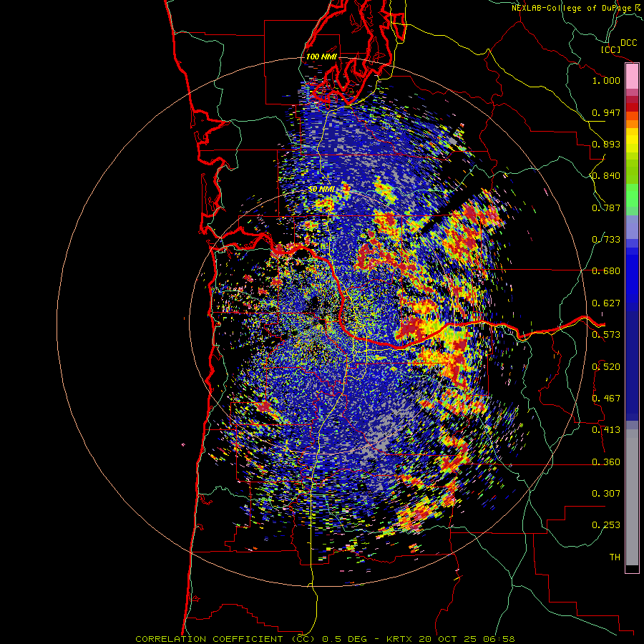The height and width of the screenshot is (644, 644).
Task: Select the 0.627 scale value
Action: tap(606, 303)
